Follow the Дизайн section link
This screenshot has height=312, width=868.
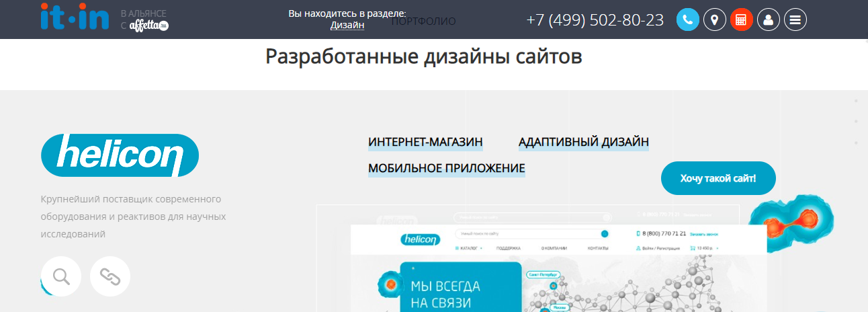(x=347, y=25)
